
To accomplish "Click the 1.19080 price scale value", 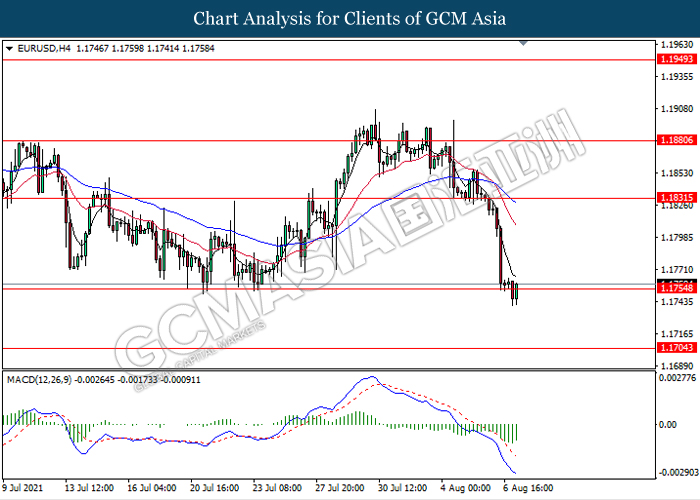I will (x=677, y=108).
